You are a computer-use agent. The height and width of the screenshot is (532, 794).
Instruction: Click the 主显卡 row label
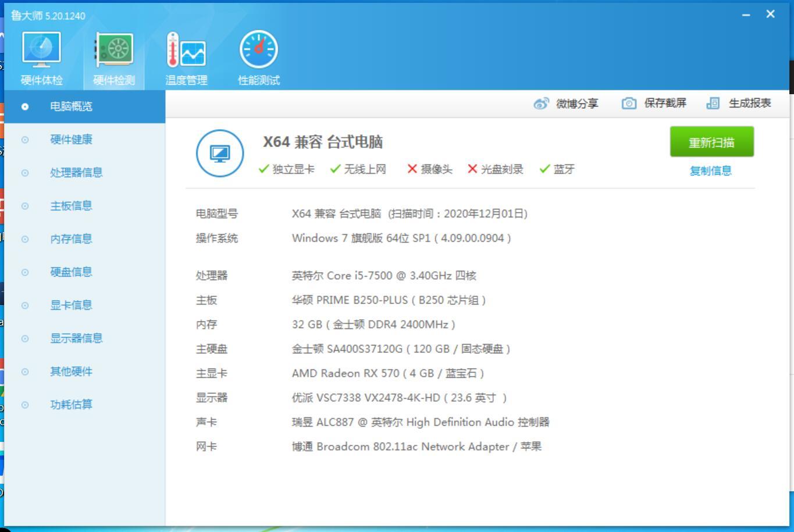coord(212,373)
